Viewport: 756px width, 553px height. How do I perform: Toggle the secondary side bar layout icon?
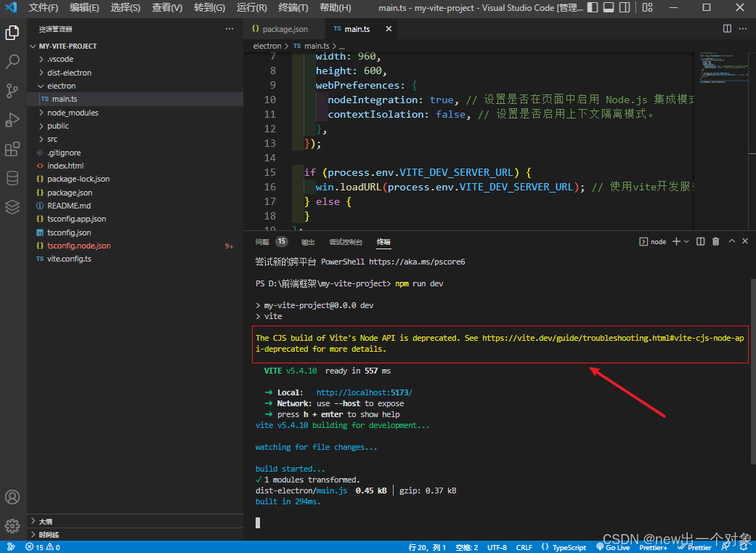[x=625, y=7]
